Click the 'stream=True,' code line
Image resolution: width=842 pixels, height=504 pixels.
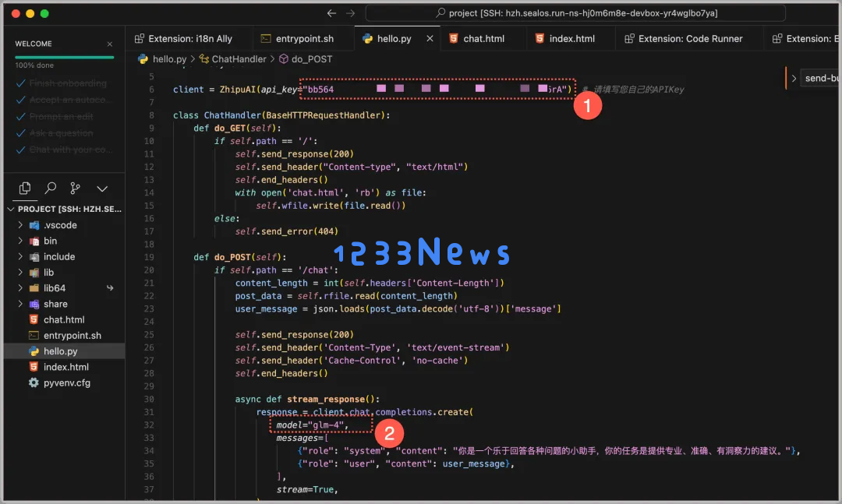coord(307,489)
